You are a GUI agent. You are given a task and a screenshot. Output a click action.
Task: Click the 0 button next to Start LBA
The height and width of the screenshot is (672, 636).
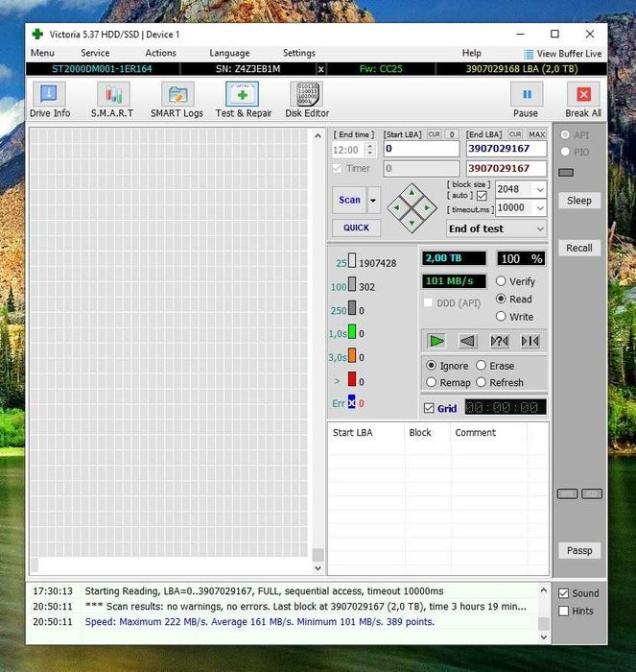click(x=452, y=134)
